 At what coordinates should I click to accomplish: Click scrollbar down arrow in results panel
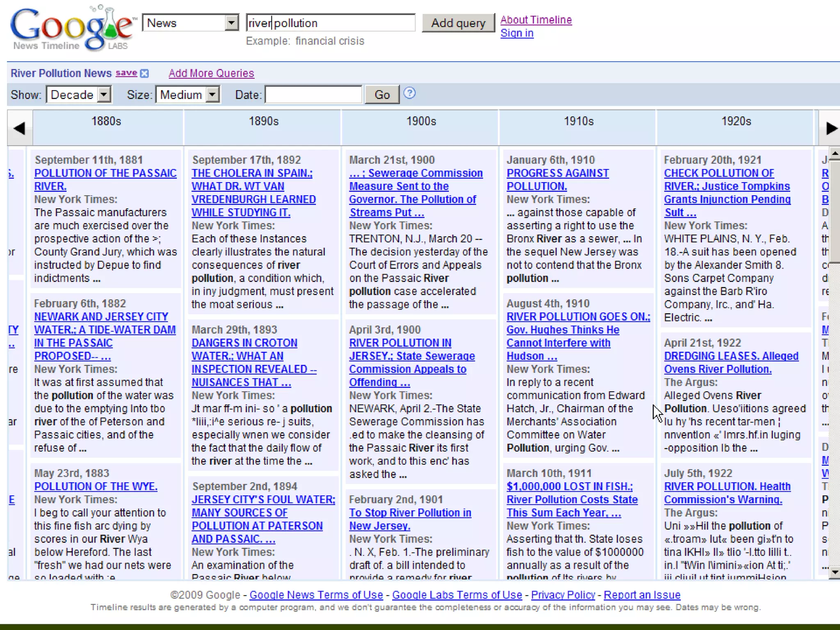pos(834,573)
